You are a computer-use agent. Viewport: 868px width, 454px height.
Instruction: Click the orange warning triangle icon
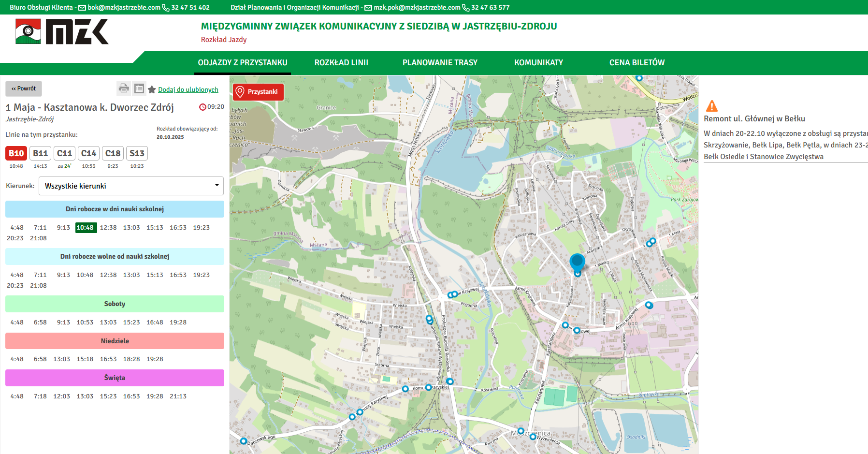(711, 106)
